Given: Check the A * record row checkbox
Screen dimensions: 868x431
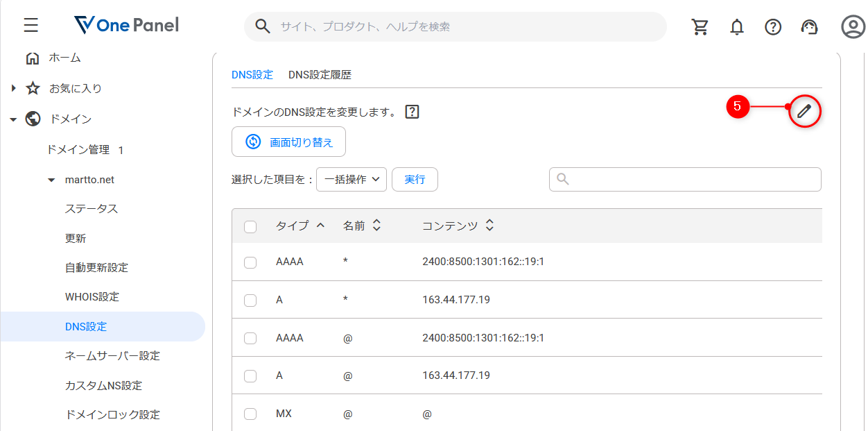Looking at the screenshot, I should pos(250,301).
